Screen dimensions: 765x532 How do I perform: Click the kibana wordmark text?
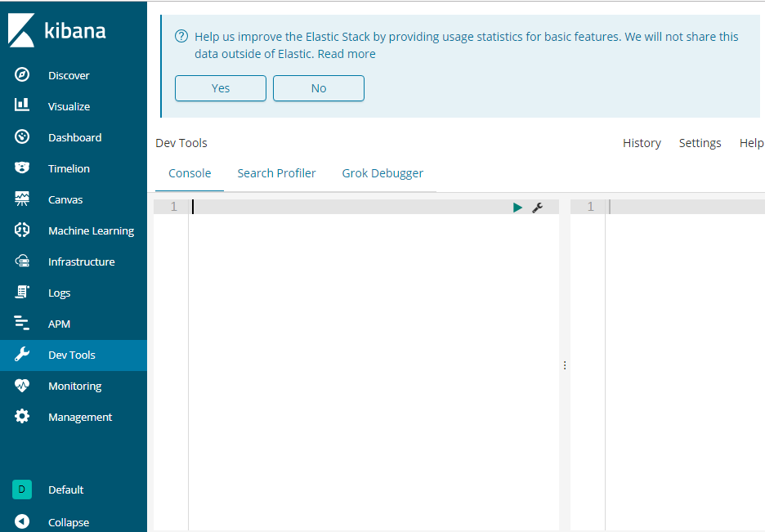click(75, 31)
